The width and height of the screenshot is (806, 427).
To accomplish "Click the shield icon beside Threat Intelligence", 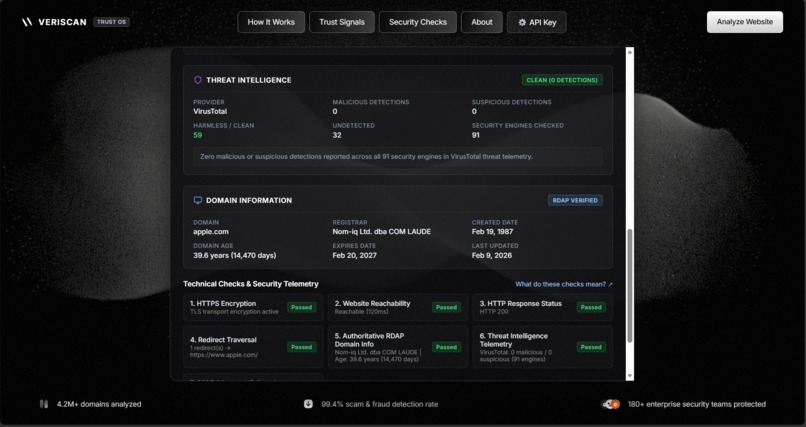I will tap(197, 80).
